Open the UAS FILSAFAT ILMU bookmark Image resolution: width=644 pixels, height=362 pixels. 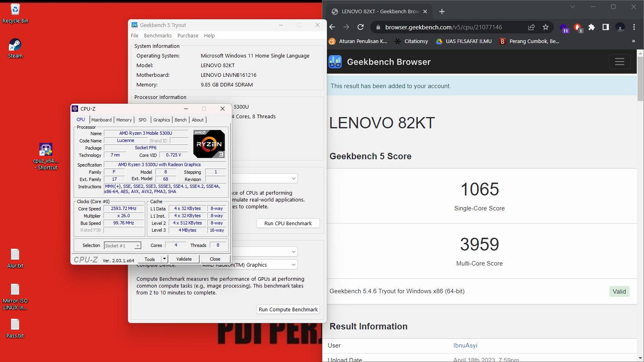pos(464,41)
